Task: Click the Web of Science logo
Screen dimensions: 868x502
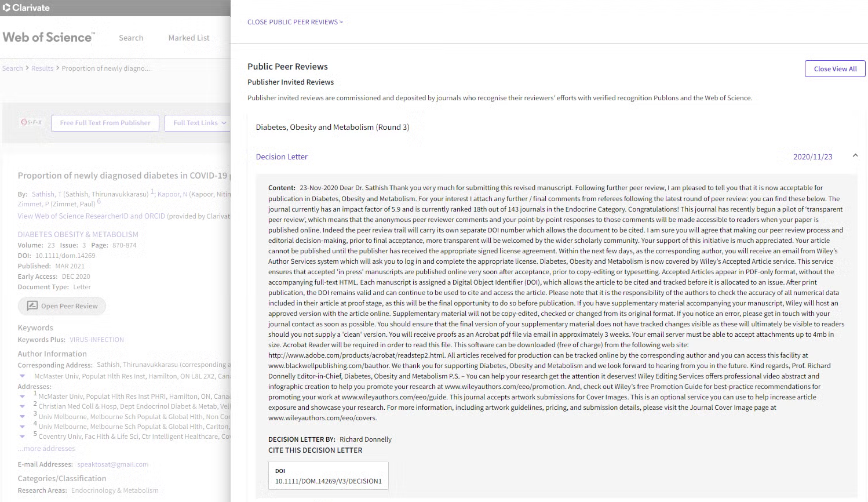Action: click(x=49, y=38)
